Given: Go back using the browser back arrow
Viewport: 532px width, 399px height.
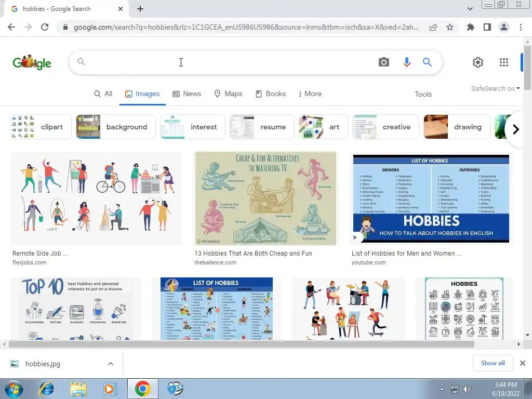Looking at the screenshot, I should click(11, 27).
